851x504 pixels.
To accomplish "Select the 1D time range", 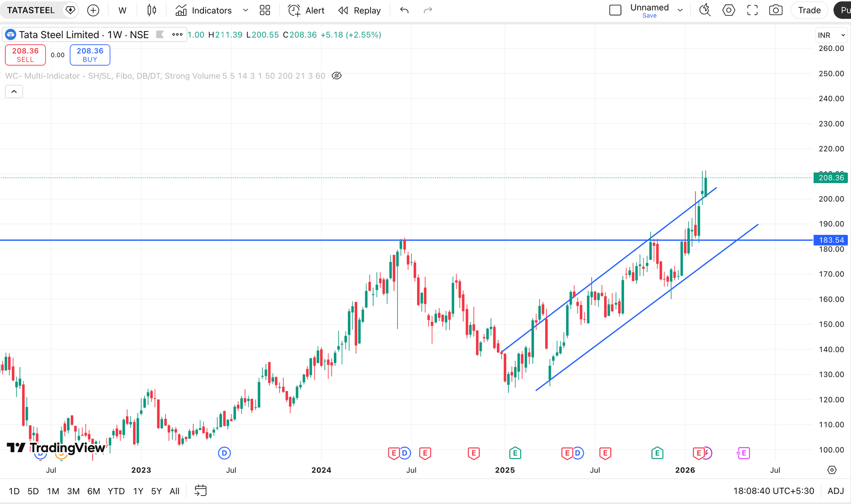I will tap(14, 491).
